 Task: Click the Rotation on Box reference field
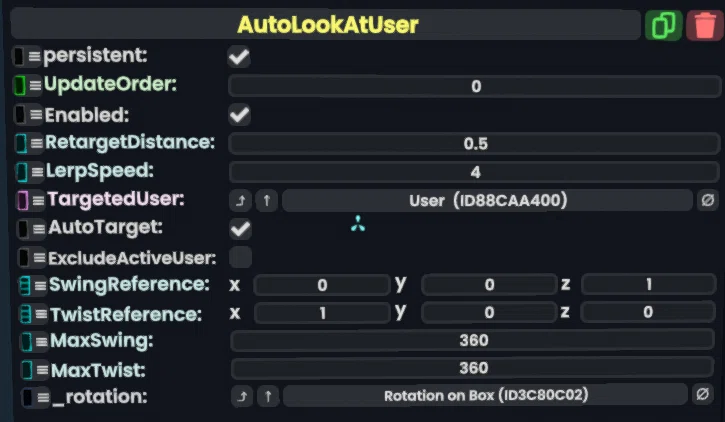coord(485,396)
